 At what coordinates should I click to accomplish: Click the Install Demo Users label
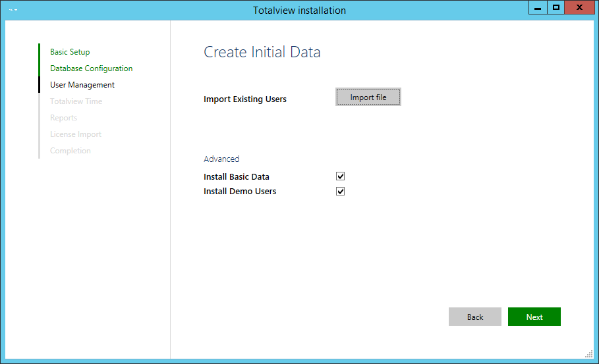point(240,191)
